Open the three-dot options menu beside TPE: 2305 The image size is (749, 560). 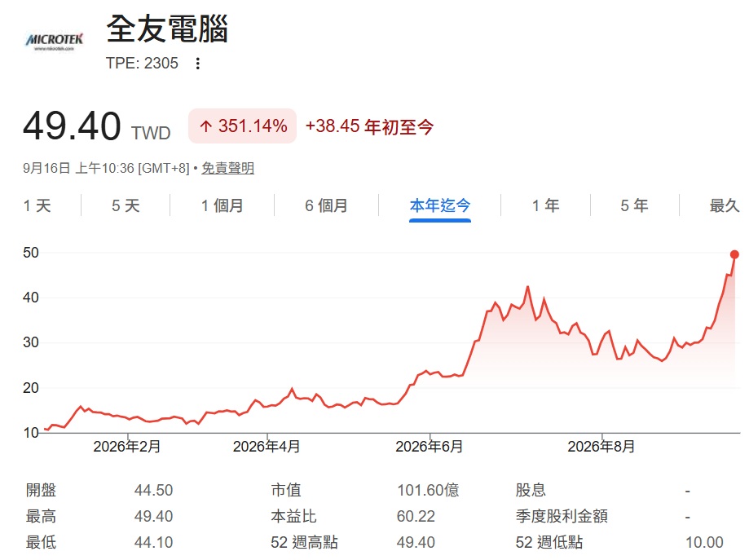tap(198, 63)
